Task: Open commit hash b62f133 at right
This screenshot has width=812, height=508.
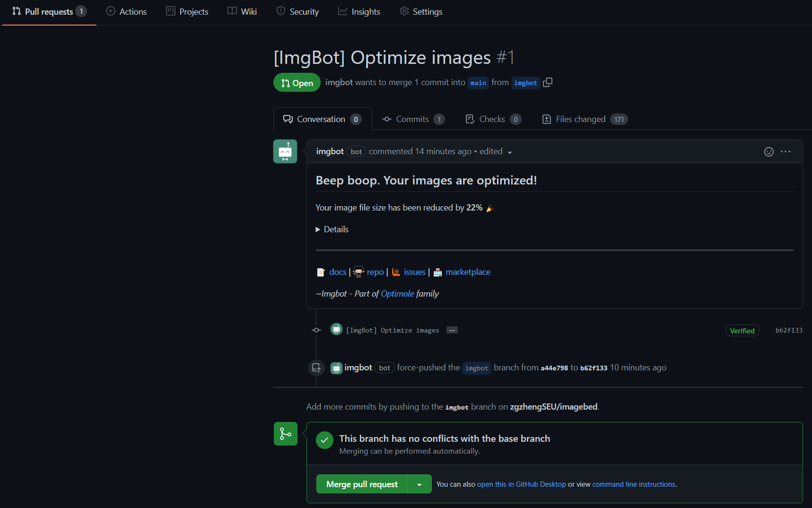Action: [789, 330]
